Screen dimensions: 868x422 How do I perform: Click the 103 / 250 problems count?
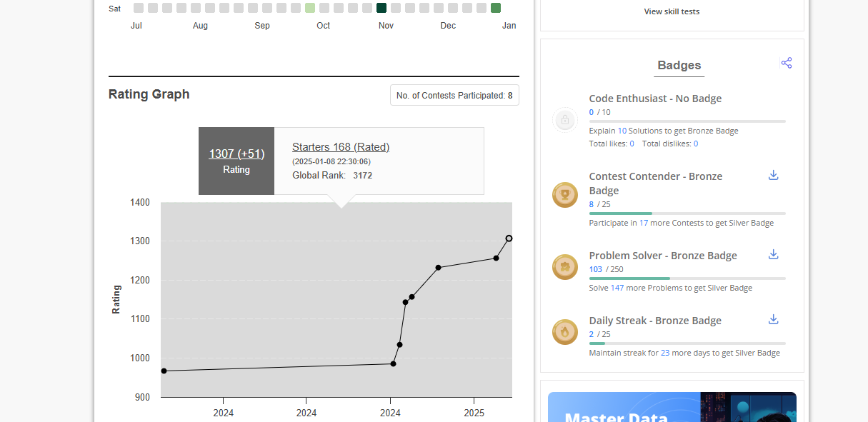pos(606,269)
